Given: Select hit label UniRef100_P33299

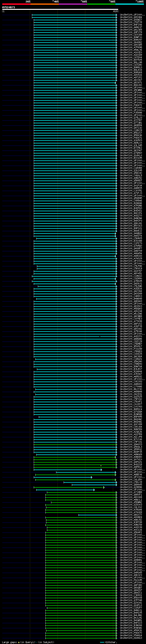Looking at the screenshot, I should pos(131,349).
